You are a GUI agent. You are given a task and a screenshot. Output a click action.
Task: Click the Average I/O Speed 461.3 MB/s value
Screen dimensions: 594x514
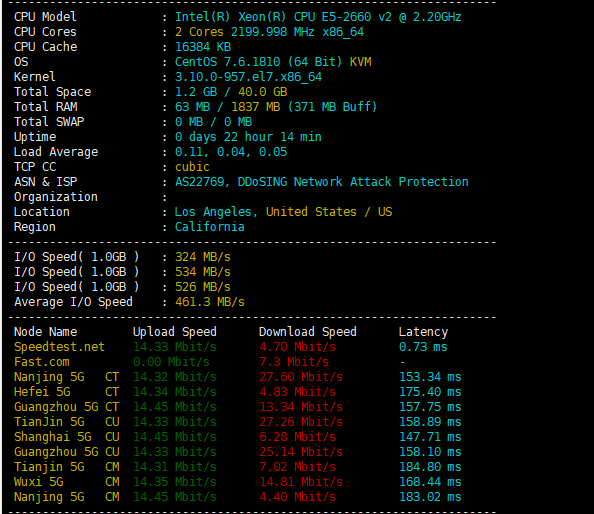coord(209,302)
